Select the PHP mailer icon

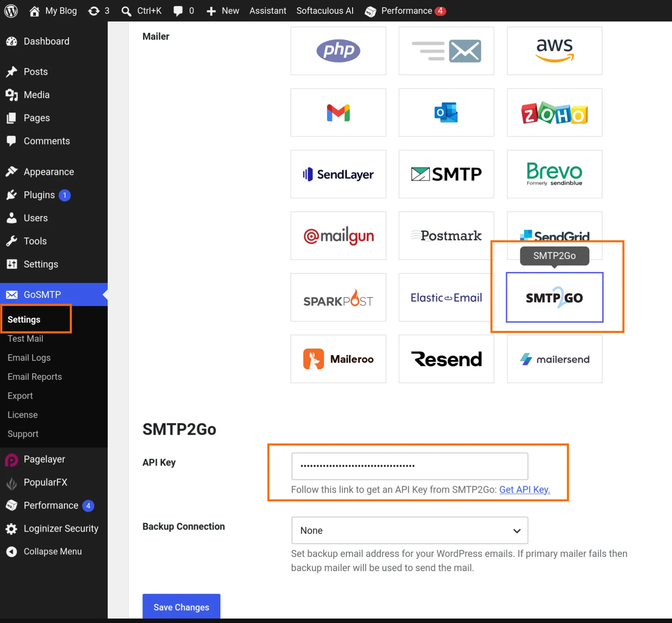tap(338, 51)
